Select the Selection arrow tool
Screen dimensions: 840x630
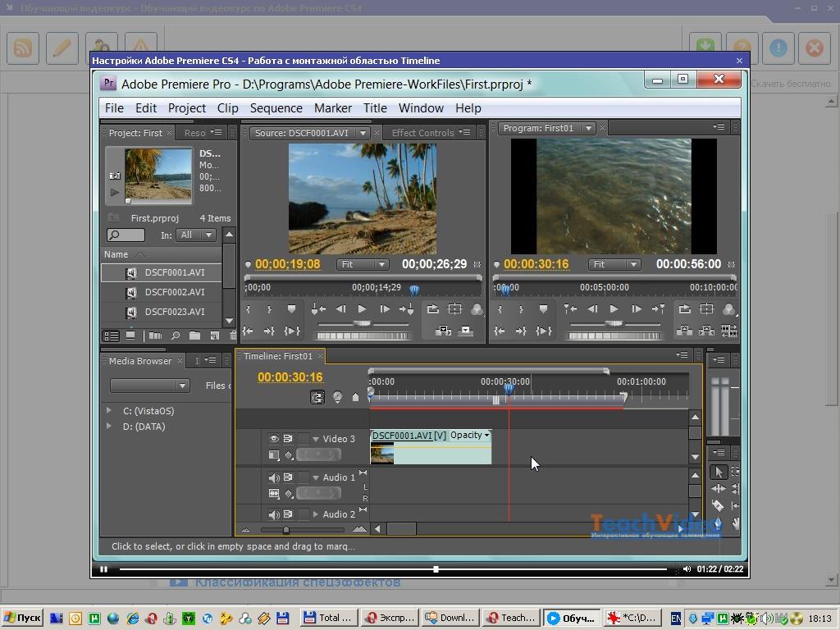tap(719, 472)
